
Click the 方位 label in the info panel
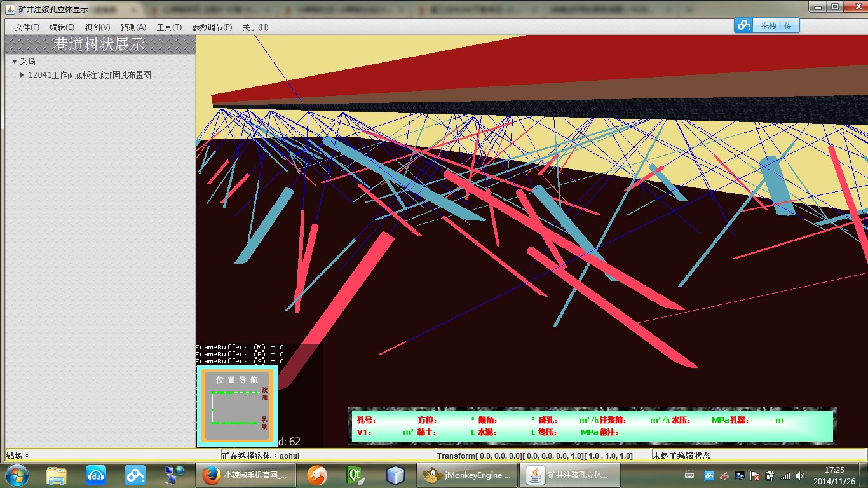pos(427,420)
